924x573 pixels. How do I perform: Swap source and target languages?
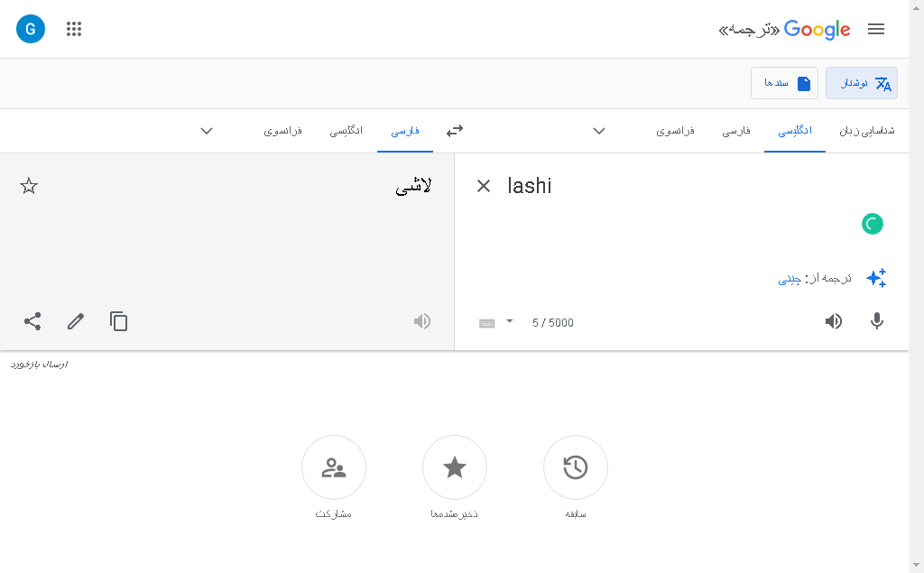click(455, 131)
